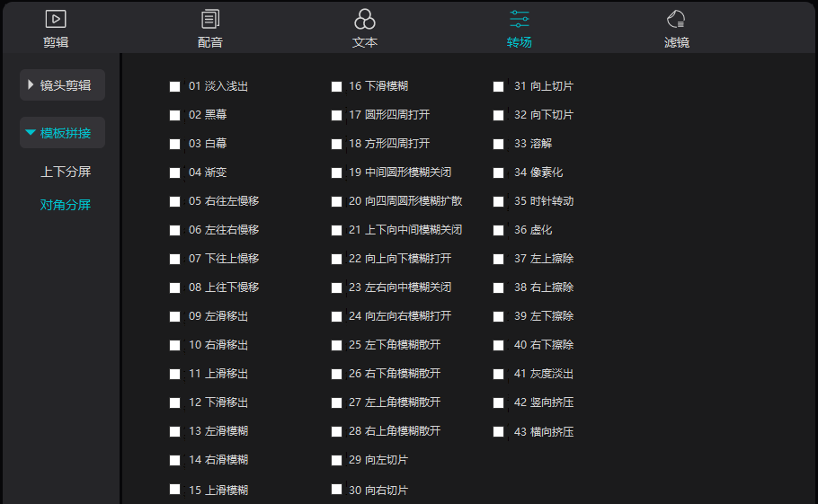Toggle 23 左右向中模糊关闭 checkbox
The height and width of the screenshot is (504, 818).
tap(336, 287)
